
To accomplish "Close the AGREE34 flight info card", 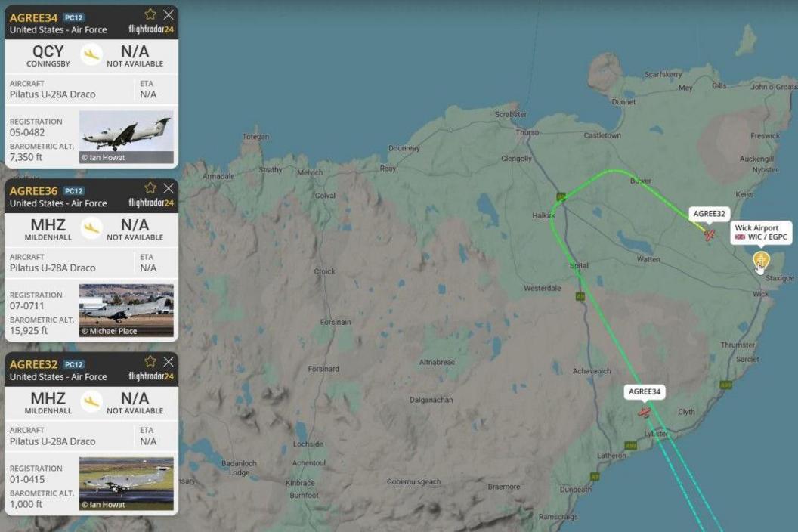I will tap(169, 15).
